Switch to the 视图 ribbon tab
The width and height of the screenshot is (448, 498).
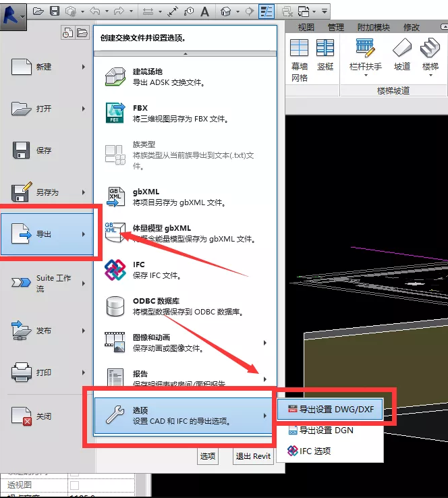(x=306, y=27)
